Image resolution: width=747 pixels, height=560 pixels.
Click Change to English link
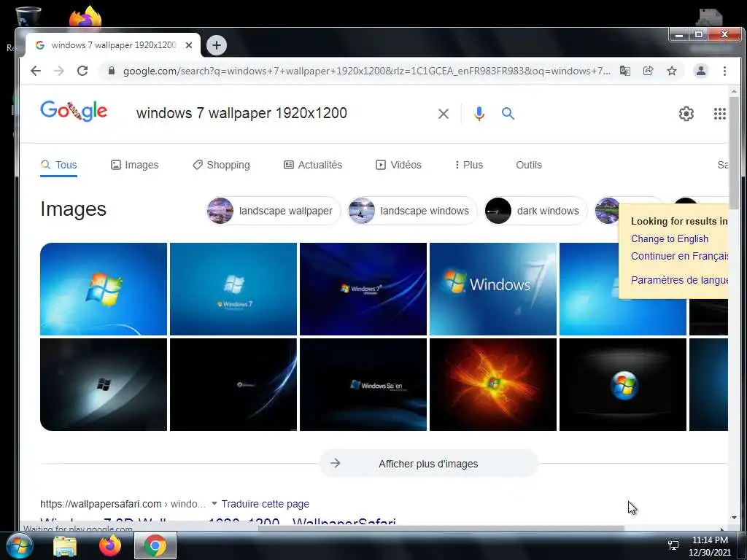pos(670,238)
